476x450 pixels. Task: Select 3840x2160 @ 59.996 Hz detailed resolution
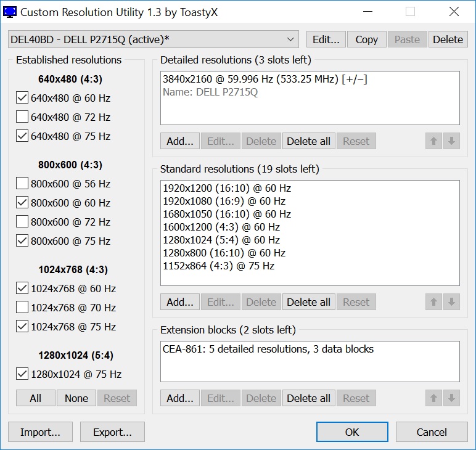265,80
